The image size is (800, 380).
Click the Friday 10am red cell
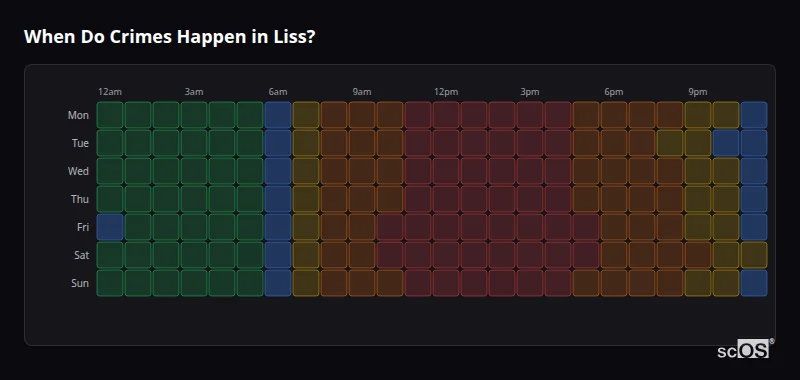(x=390, y=227)
